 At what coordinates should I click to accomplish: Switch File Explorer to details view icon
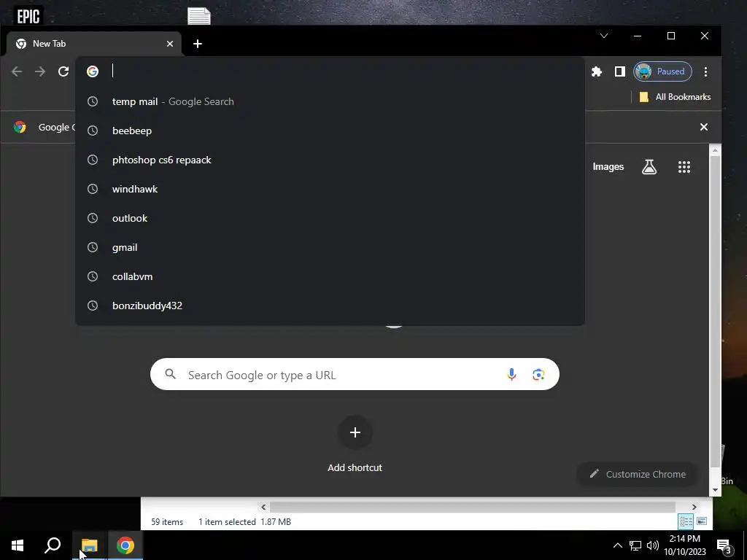(x=686, y=521)
